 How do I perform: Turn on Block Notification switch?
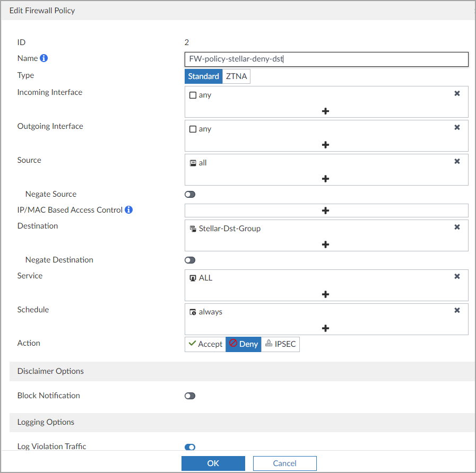pyautogui.click(x=190, y=396)
